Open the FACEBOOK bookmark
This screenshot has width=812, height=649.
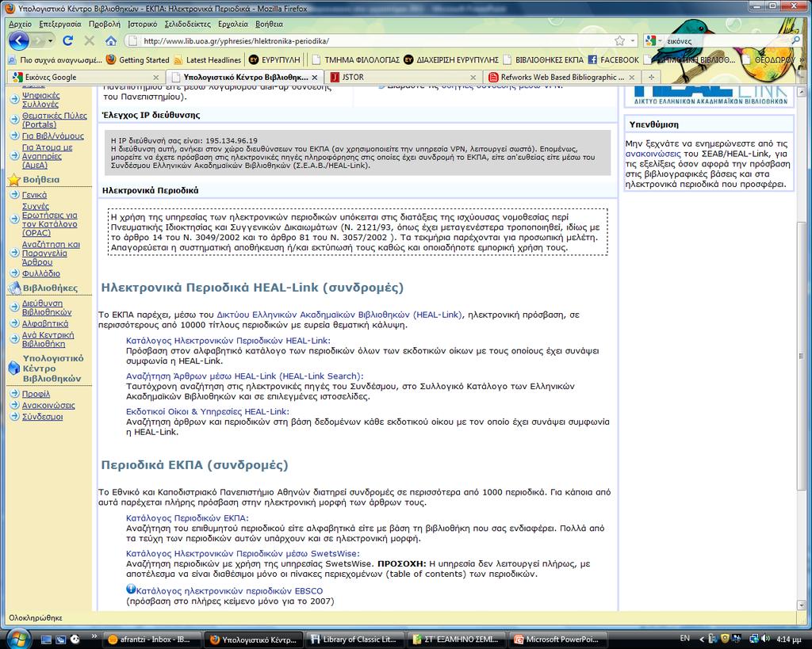tap(614, 60)
